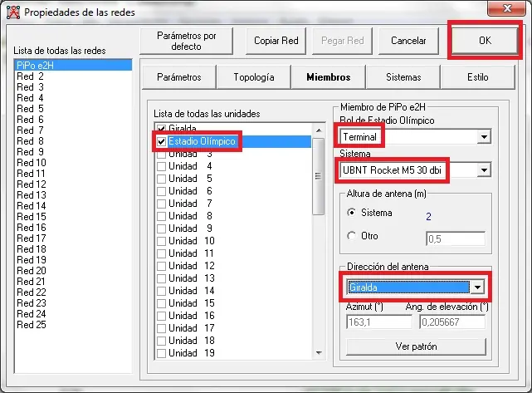Click the units list scroll up arrow

318,130
